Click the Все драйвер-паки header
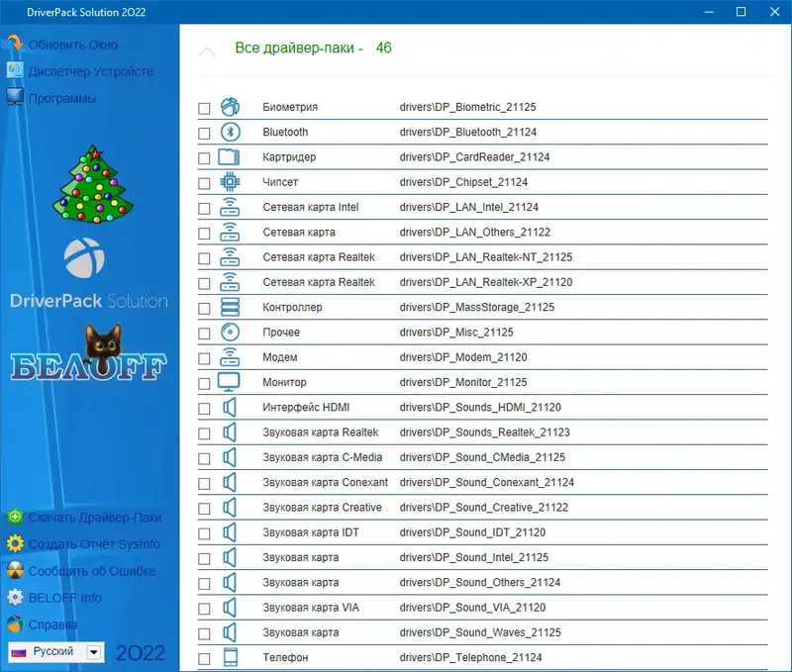This screenshot has width=792, height=672. [x=313, y=48]
